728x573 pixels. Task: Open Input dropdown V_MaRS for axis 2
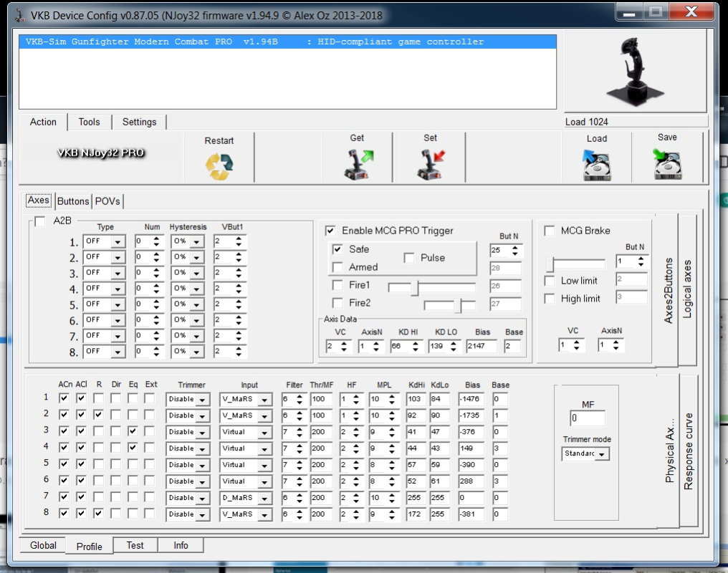coord(264,415)
